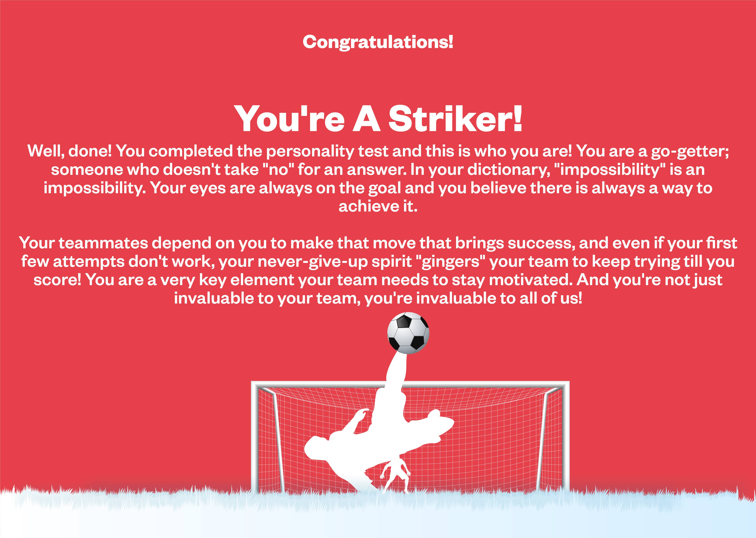
Task: Click the "Well, done!" opening text
Action: 70,151
